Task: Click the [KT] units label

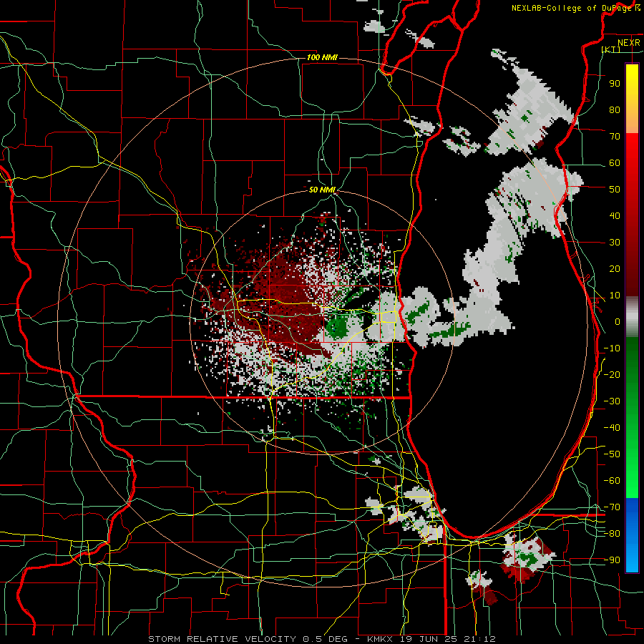Action: (x=611, y=49)
